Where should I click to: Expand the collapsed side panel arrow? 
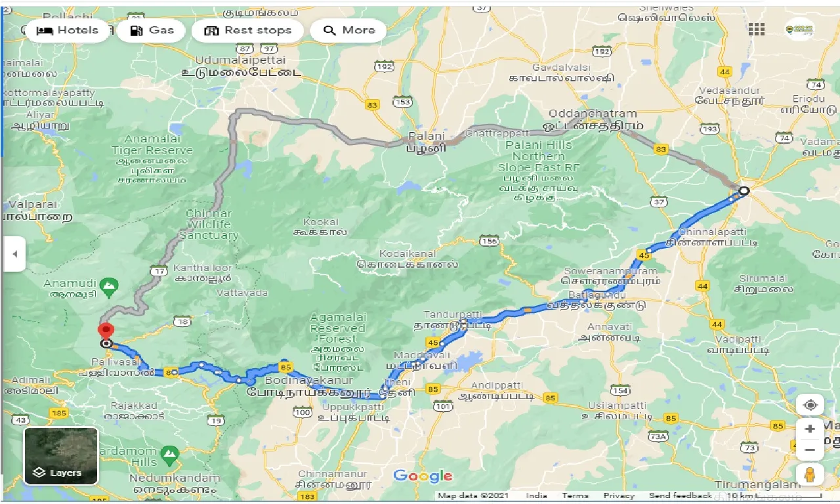pos(14,254)
